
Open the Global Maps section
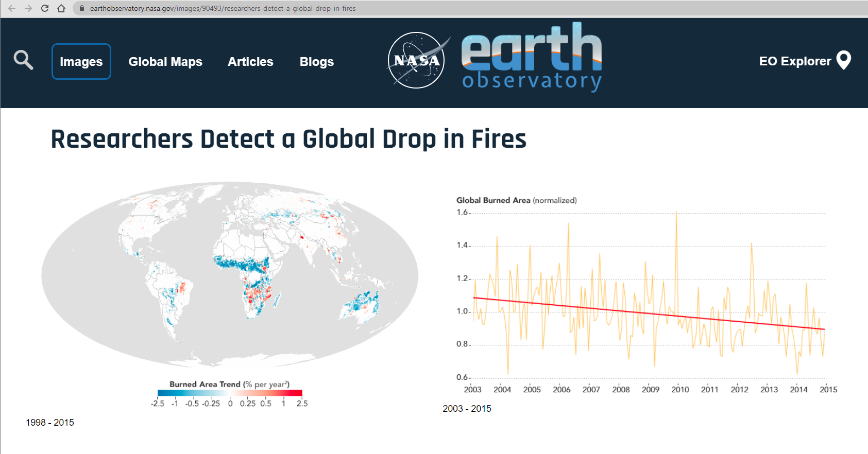165,62
